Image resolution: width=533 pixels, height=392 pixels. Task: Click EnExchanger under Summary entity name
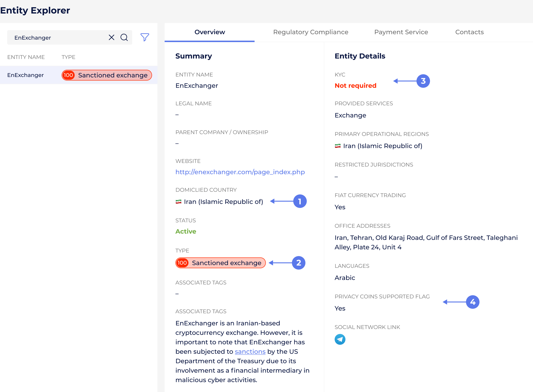197,86
